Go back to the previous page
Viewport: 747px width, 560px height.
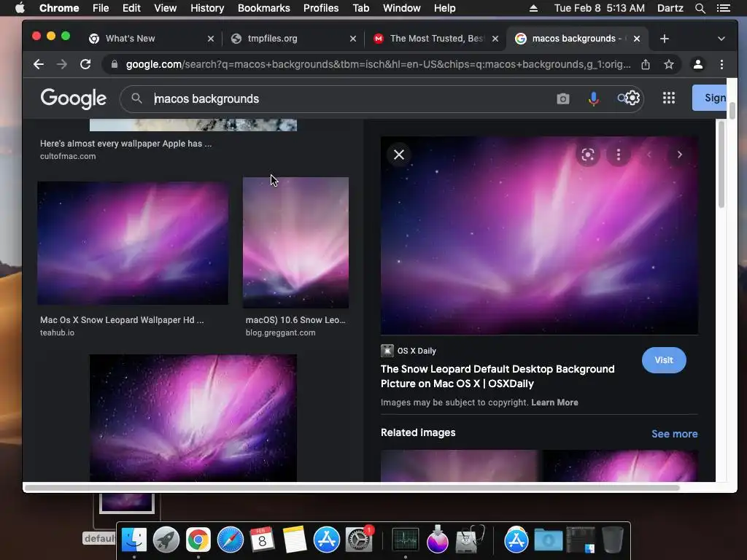pyautogui.click(x=39, y=64)
